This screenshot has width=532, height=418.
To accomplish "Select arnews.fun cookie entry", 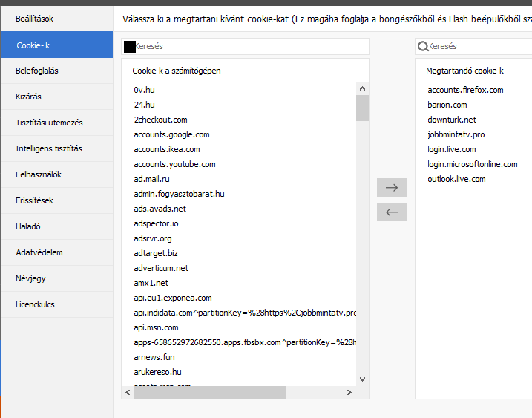I will 154,357.
